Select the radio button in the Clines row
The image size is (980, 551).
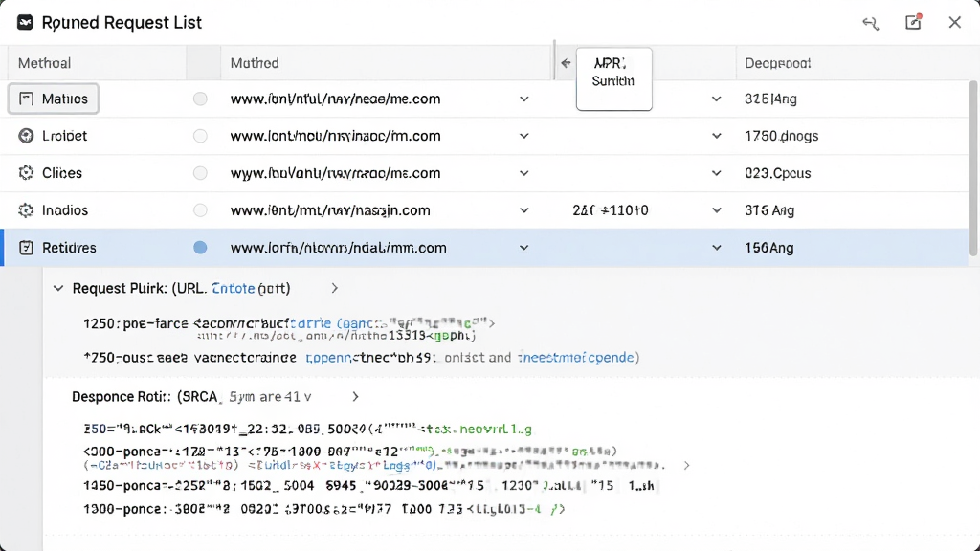tap(200, 173)
